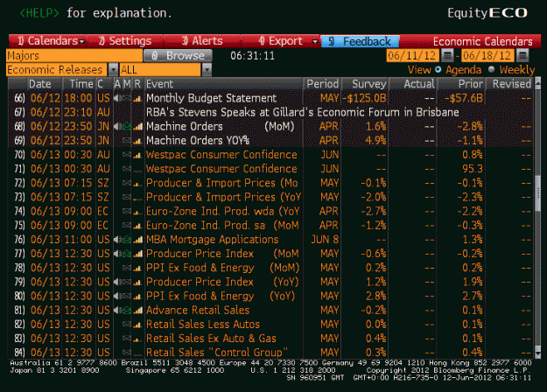Image resolution: width=547 pixels, height=392 pixels.
Task: Click the vertical scrollbar thumb of the list
Action: (x=538, y=192)
